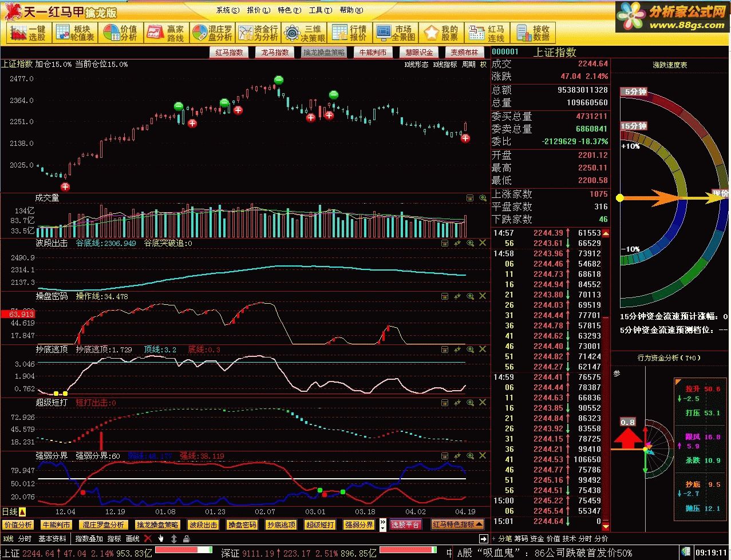The width and height of the screenshot is (731, 560).
Task: Toggle the 日线 period warning icon
Action: point(22,511)
